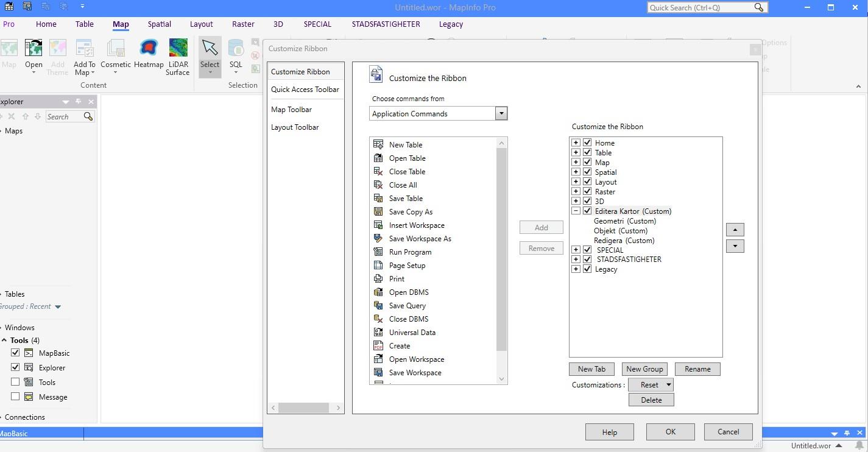Click the Create PDF command icon
This screenshot has width=868, height=452.
click(378, 345)
